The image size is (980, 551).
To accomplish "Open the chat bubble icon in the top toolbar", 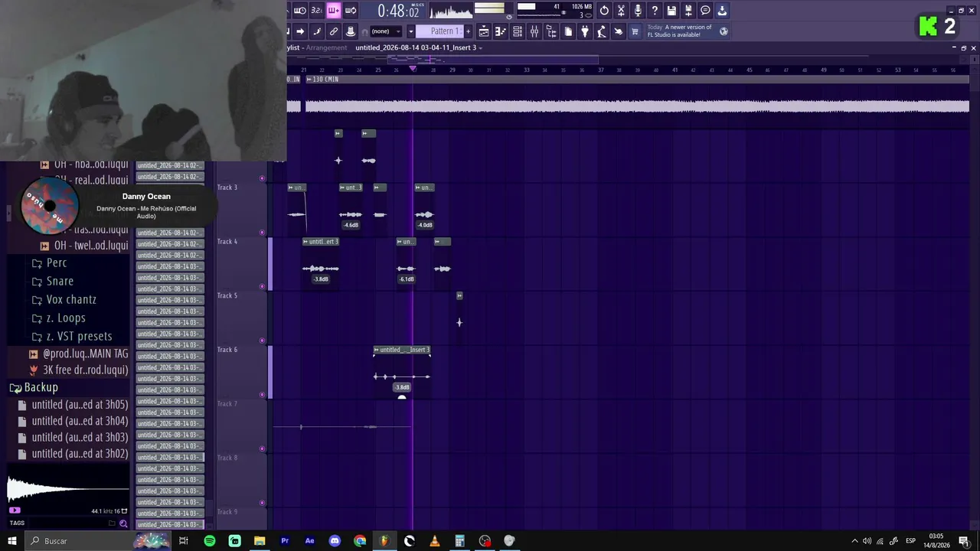I will pos(705,11).
